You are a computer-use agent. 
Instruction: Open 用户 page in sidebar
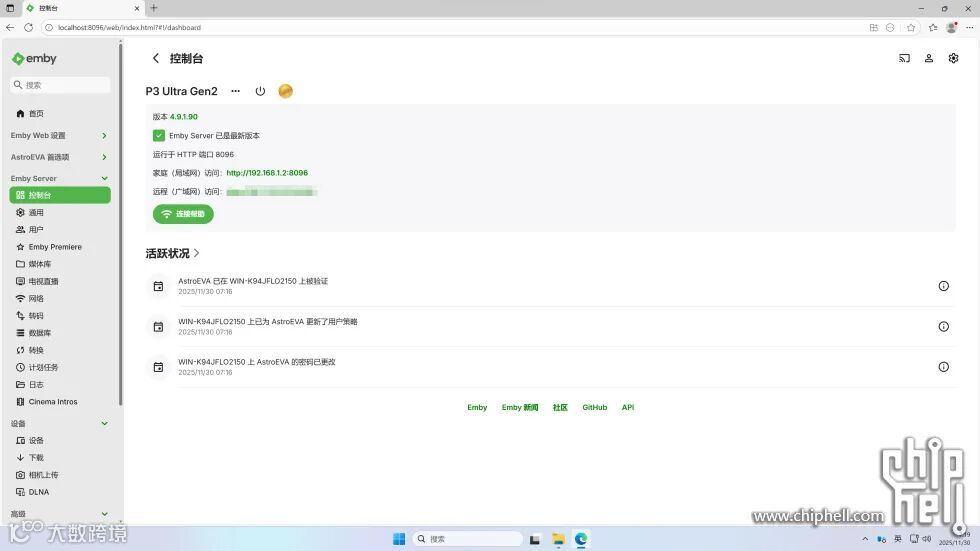[x=60, y=229]
